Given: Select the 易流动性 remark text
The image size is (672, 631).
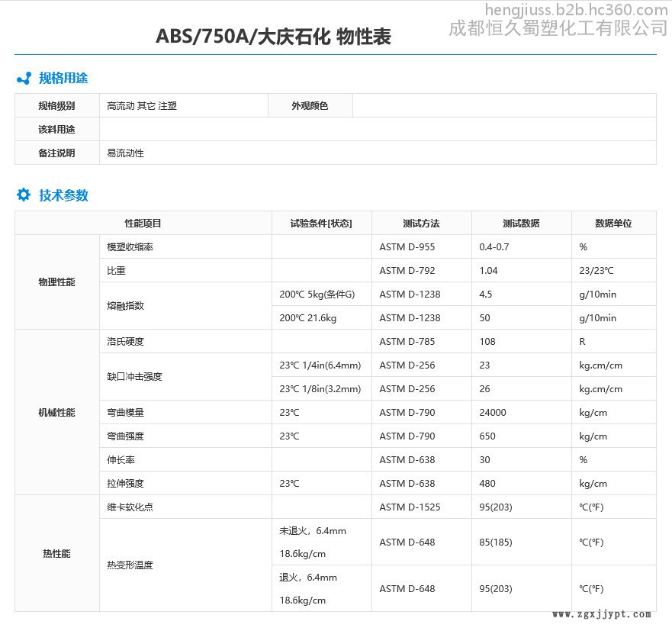Looking at the screenshot, I should 125,153.
